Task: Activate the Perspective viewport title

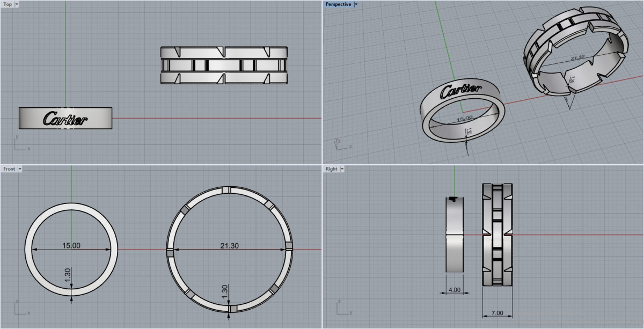Action: (x=338, y=4)
